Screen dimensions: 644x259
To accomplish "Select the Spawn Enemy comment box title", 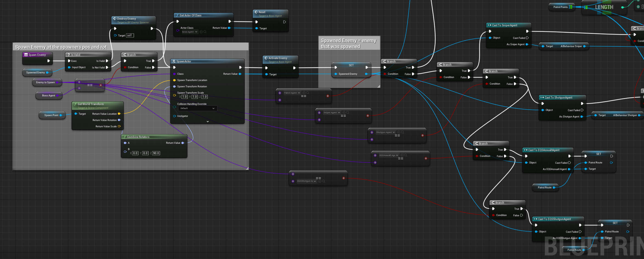I will [61, 47].
